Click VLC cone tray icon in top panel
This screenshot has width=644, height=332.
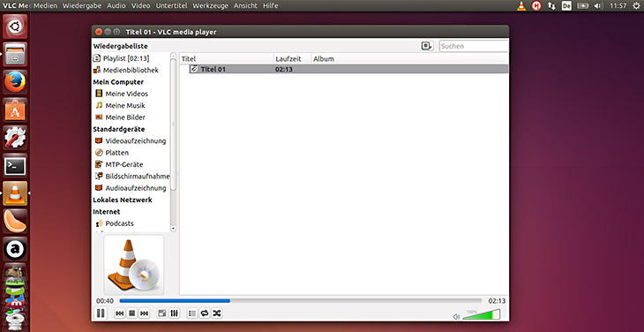[x=521, y=6]
